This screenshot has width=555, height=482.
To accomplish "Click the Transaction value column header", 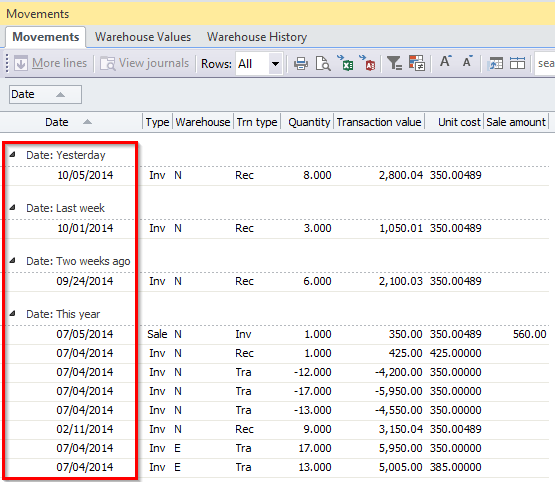I will pyautogui.click(x=379, y=122).
